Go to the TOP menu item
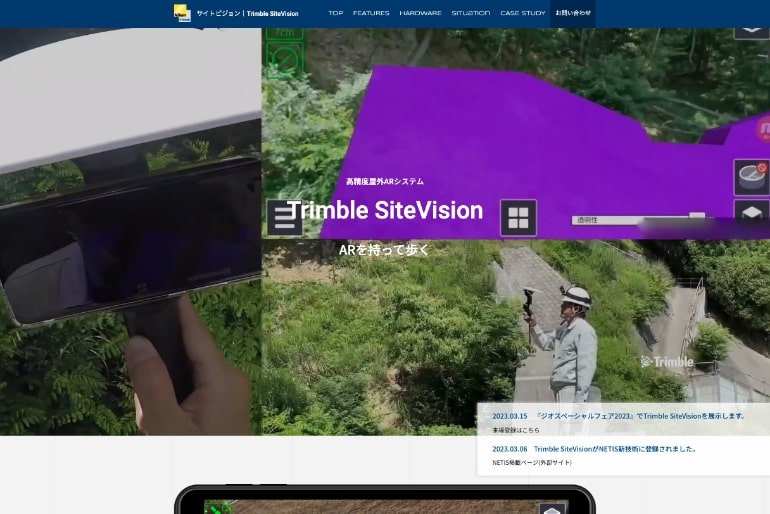The width and height of the screenshot is (770, 514). pos(336,13)
